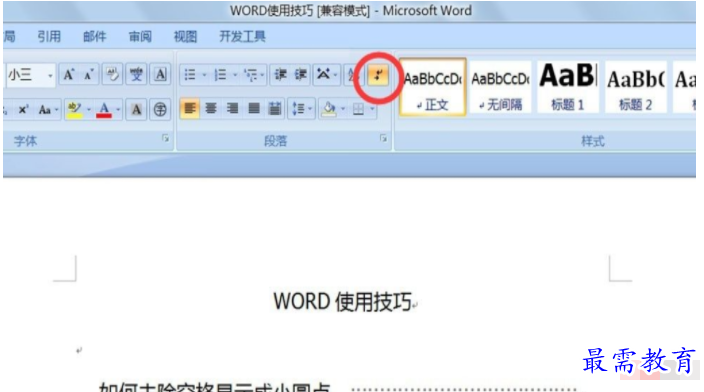Expand the line spacing arrow
This screenshot has width=704, height=392.
coord(310,109)
